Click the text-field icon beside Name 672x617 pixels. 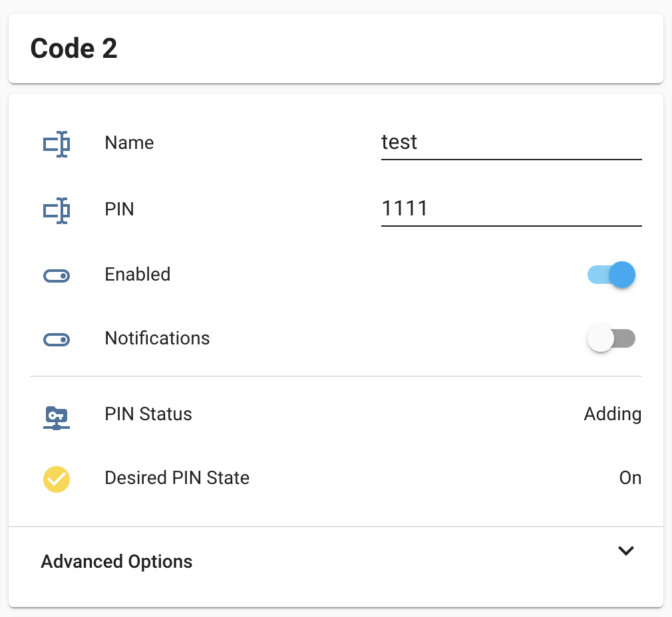coord(57,144)
